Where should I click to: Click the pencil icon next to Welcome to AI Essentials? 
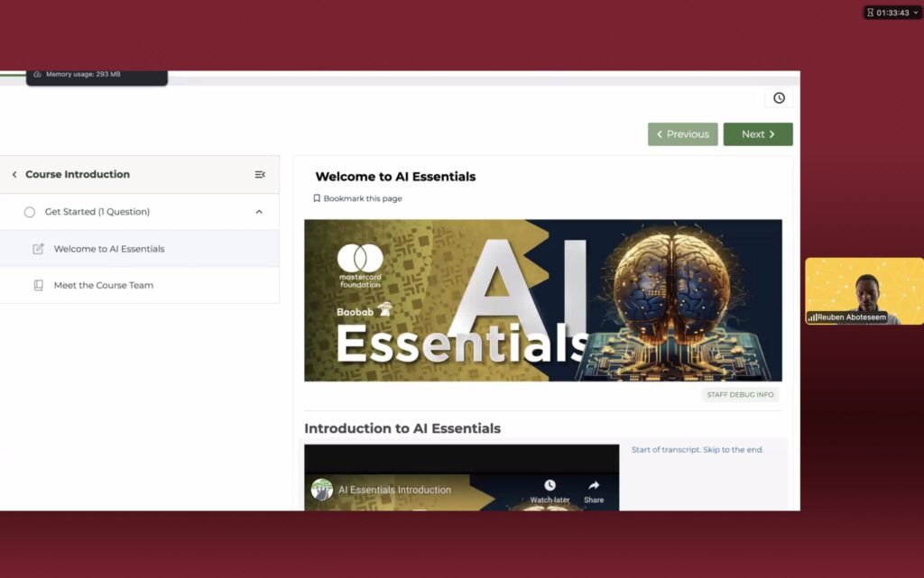point(38,249)
